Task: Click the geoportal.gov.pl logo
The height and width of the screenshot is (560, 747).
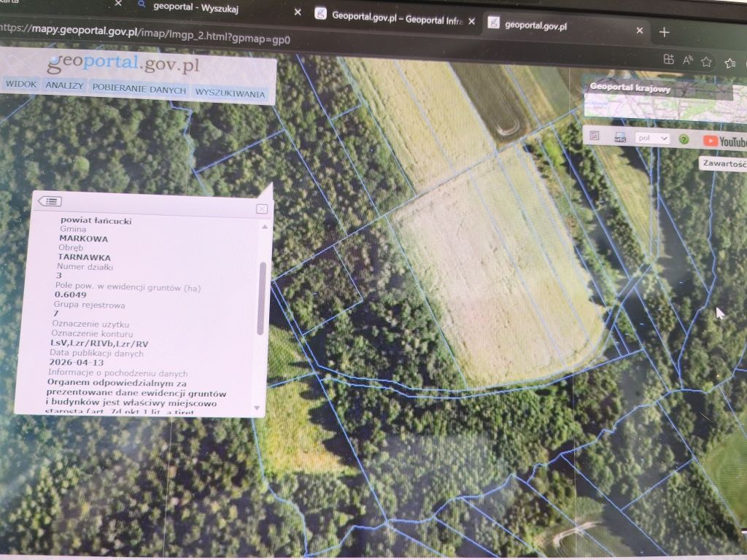Action: [123, 63]
